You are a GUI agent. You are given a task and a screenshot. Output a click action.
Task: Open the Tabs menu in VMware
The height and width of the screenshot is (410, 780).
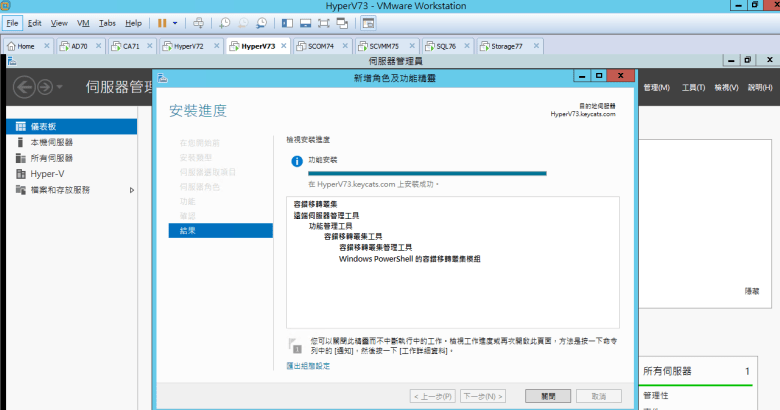[x=106, y=22]
